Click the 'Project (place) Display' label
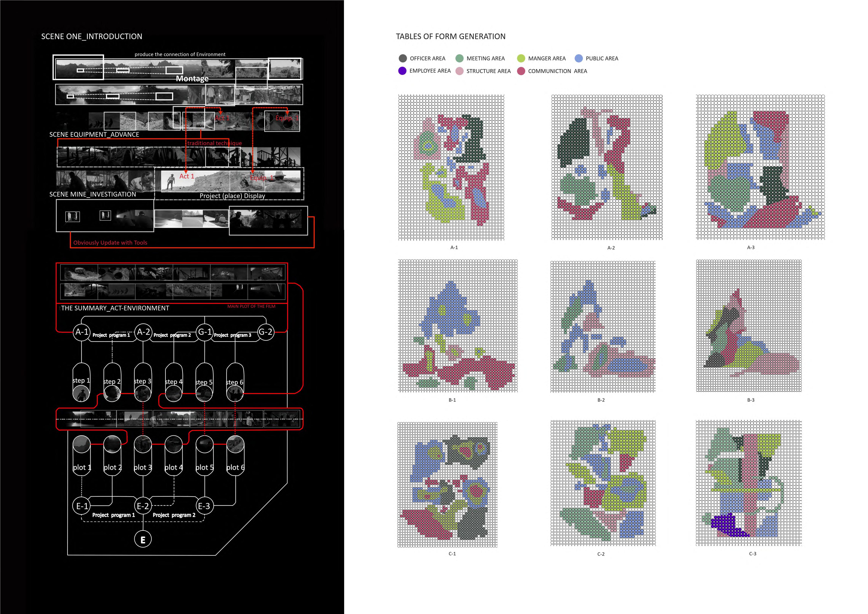 232,196
